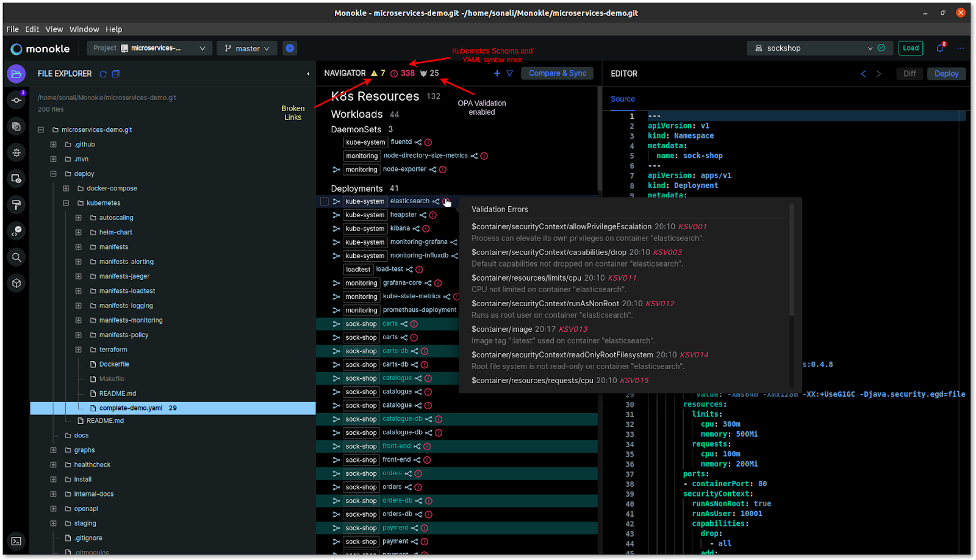
Task: Click the paint roller templates icon
Action: 16,204
